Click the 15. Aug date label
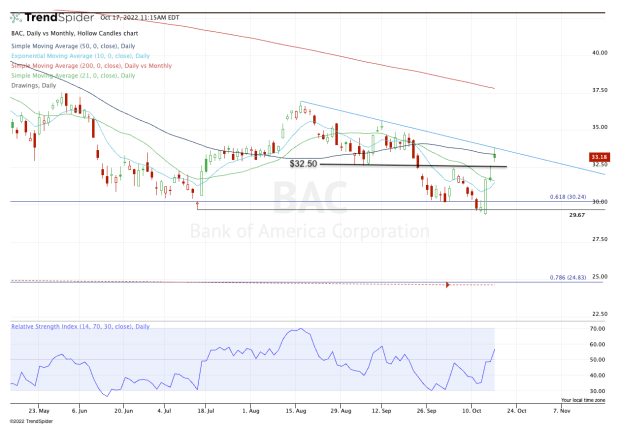 coord(296,411)
